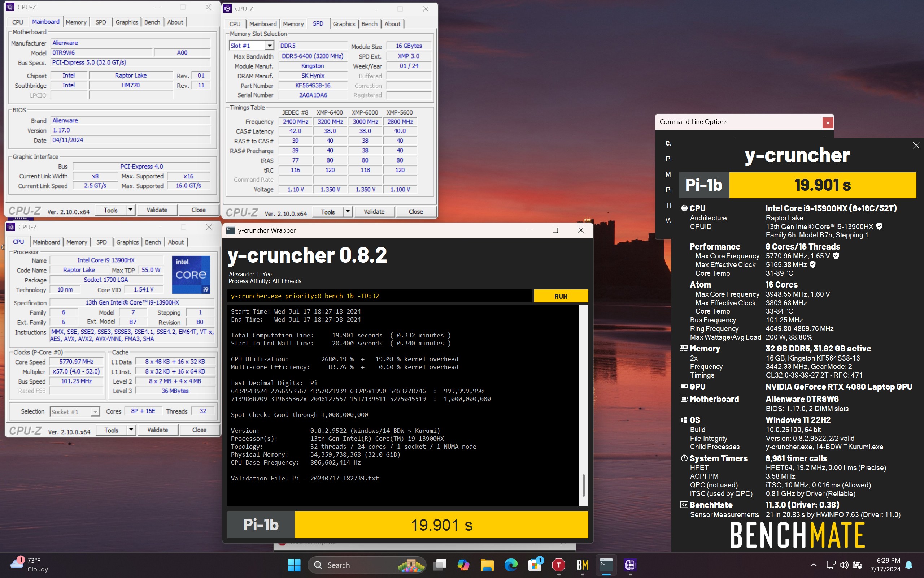Open About tab in Mainboard CPU-Z window
Screen dimensions: 924x578
(x=175, y=22)
